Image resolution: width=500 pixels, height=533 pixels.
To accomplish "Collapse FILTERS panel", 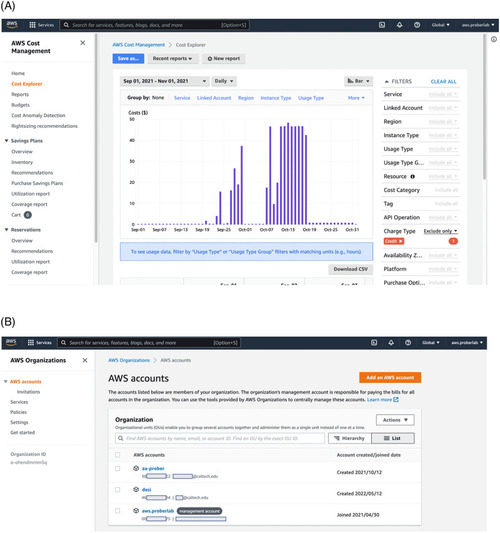I will 386,82.
